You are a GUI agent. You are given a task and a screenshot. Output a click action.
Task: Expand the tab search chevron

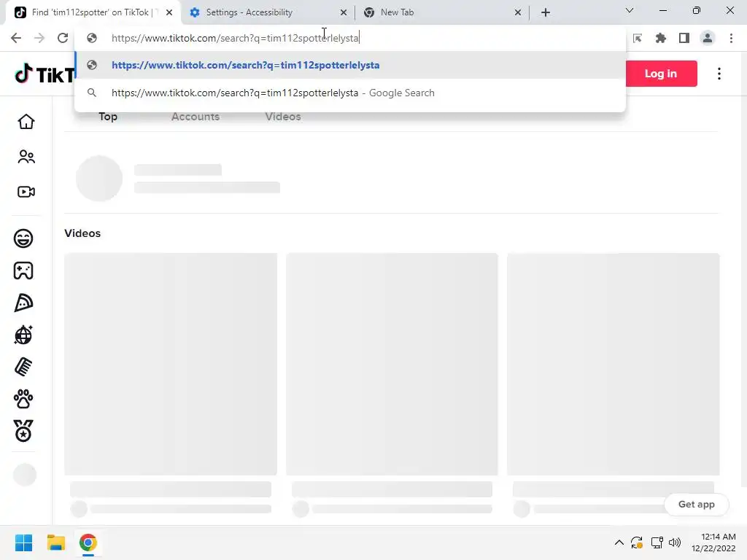pyautogui.click(x=630, y=10)
